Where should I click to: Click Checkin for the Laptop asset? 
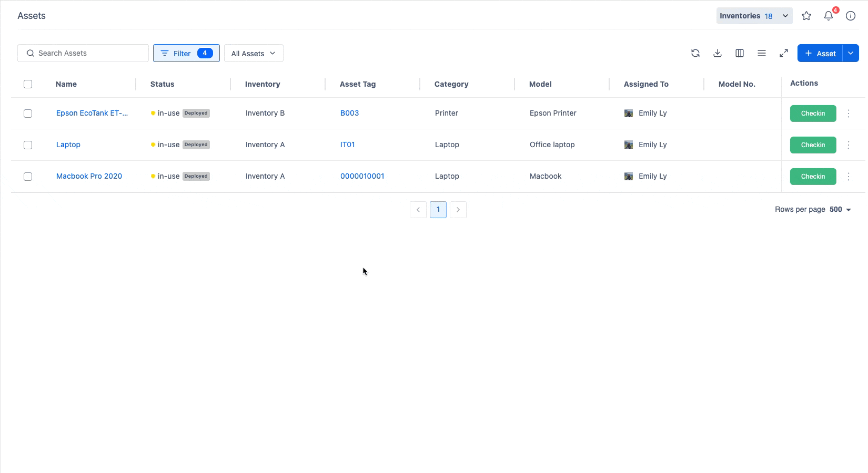[813, 145]
